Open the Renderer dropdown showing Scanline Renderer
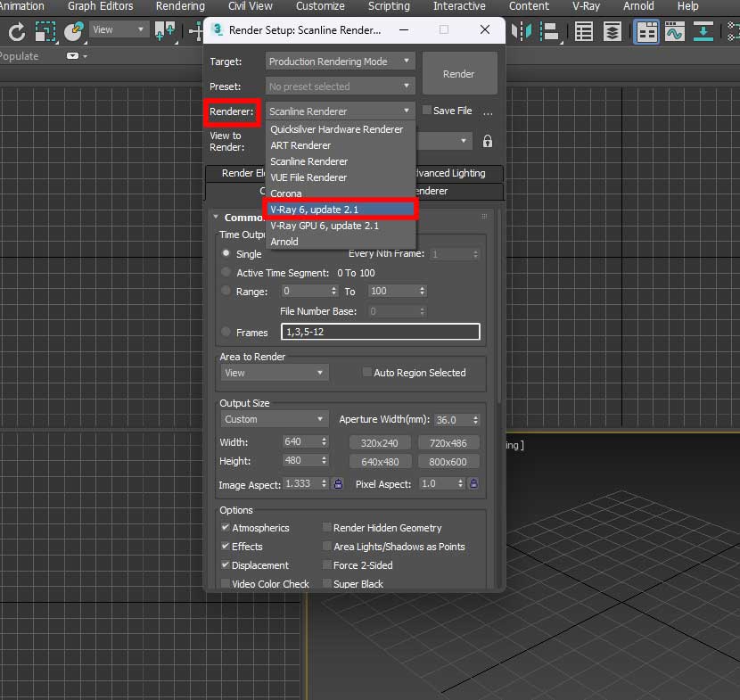 coord(341,111)
